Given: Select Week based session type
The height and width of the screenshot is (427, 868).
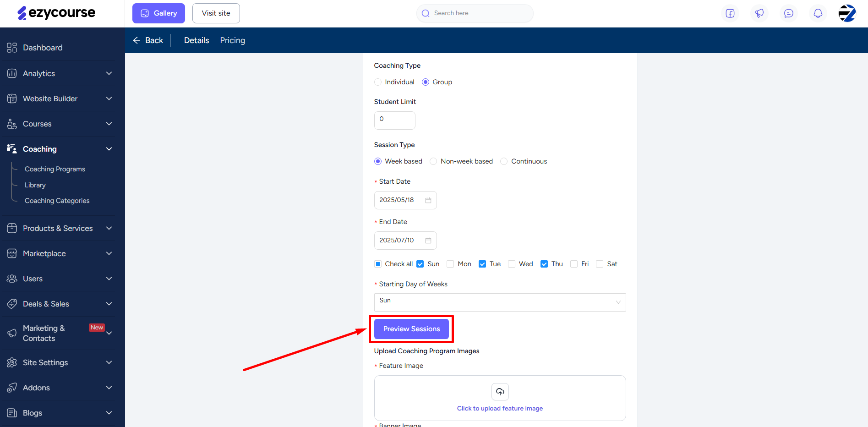Looking at the screenshot, I should [x=378, y=161].
